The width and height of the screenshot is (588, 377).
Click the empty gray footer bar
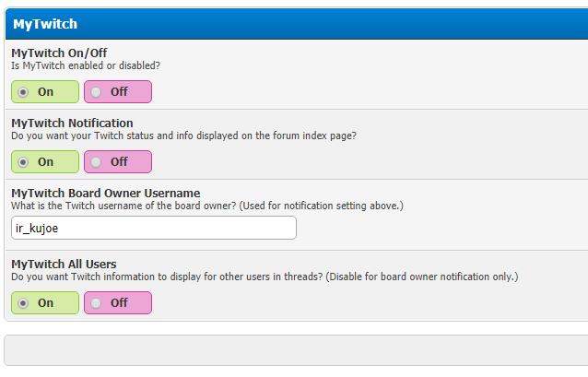tap(295, 351)
